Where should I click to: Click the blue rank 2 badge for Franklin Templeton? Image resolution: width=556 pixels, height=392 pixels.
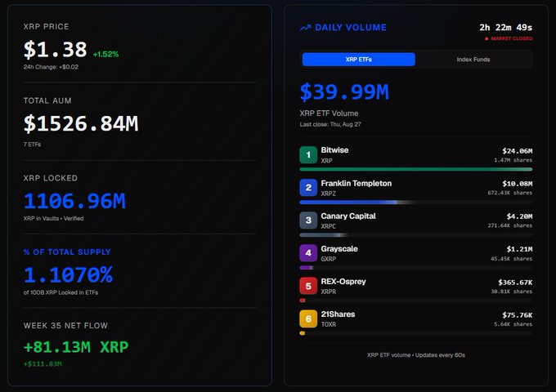point(308,187)
